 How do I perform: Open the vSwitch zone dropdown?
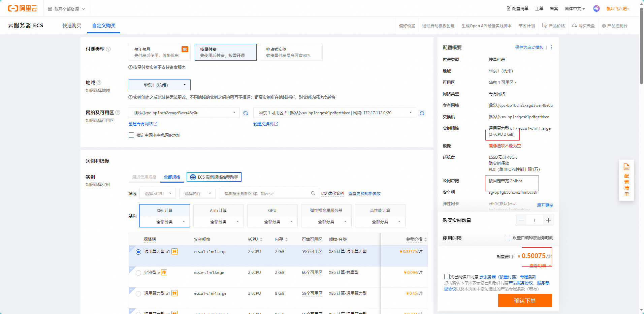(x=335, y=113)
